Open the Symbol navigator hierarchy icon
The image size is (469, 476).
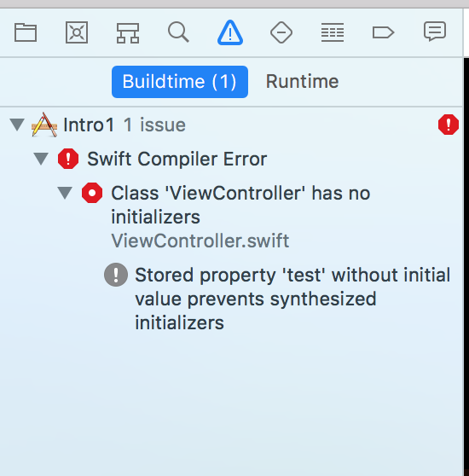(x=128, y=32)
